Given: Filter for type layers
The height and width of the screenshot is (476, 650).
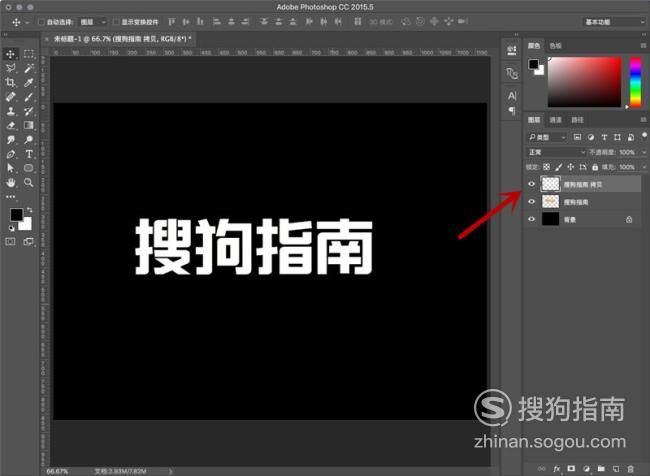Looking at the screenshot, I should coord(604,137).
